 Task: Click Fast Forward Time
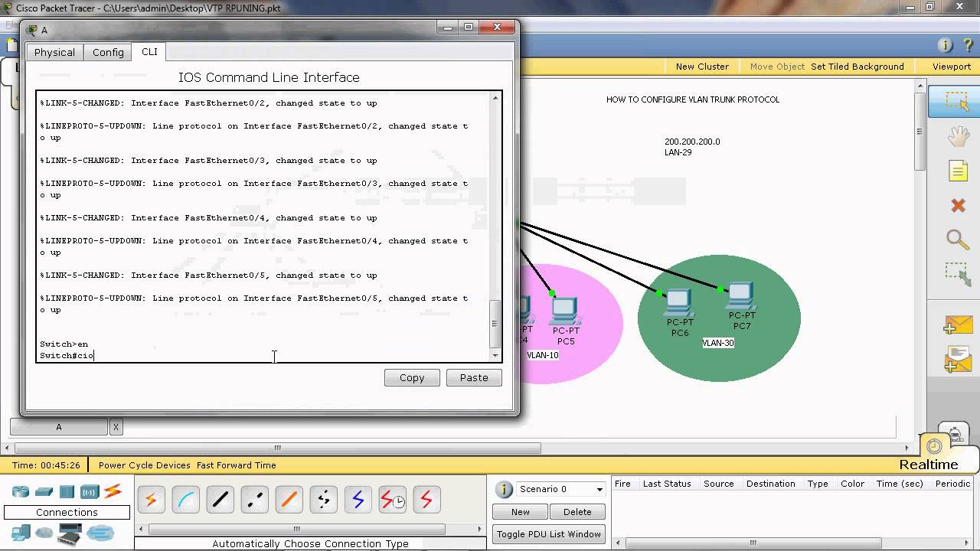point(237,465)
